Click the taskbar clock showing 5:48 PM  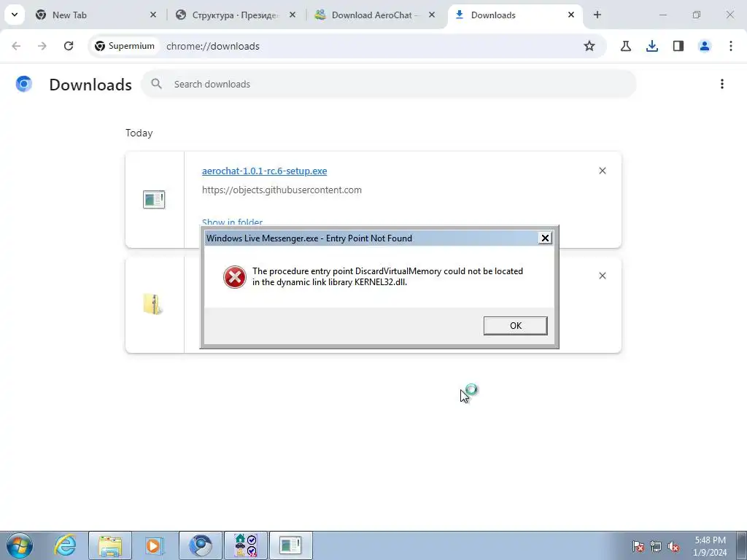click(x=710, y=546)
